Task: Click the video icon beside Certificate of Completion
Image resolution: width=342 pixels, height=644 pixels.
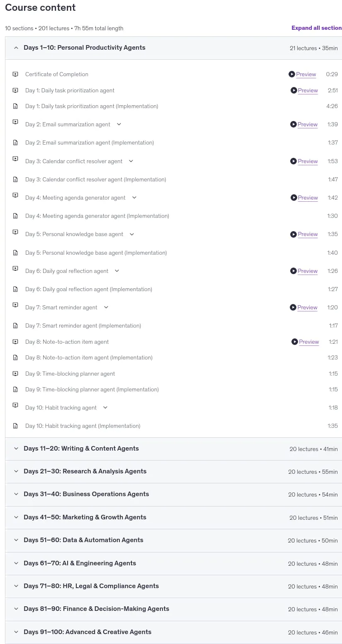Action: pyautogui.click(x=15, y=74)
